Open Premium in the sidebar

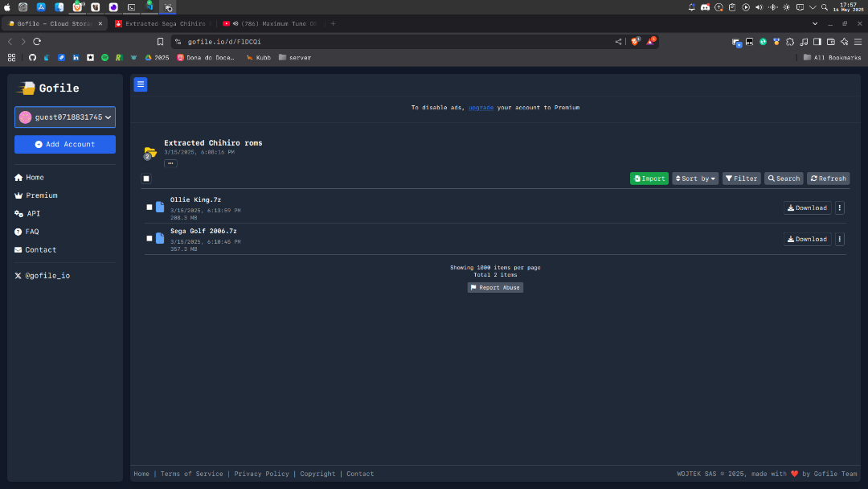[36, 195]
